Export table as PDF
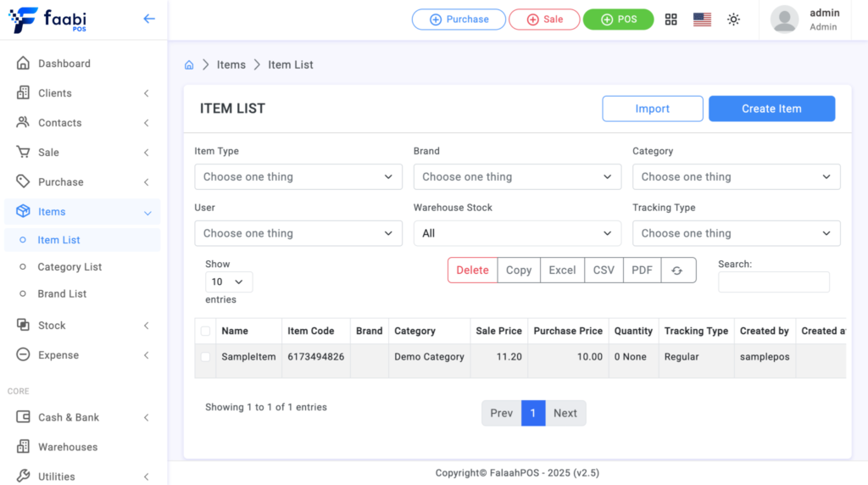868x485 pixels. point(643,270)
